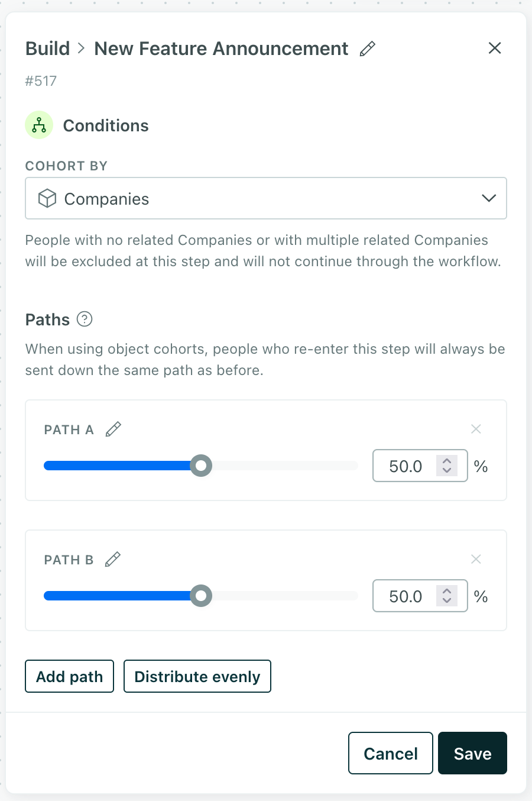The width and height of the screenshot is (532, 801).
Task: Select the New Feature Announcement title
Action: (x=220, y=49)
